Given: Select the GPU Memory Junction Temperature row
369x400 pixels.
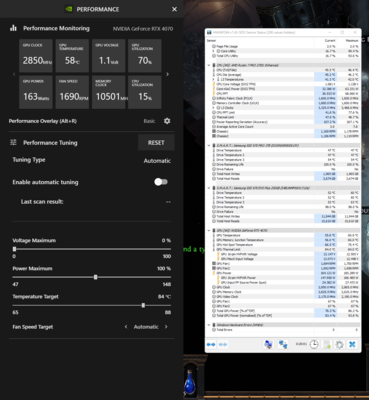Looking at the screenshot, I should tap(283, 240).
